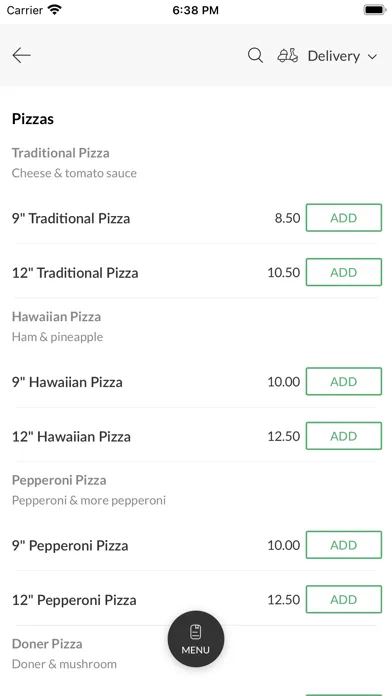This screenshot has width=392, height=696.
Task: Add the 9" Hawaiian Pizza
Action: click(344, 381)
